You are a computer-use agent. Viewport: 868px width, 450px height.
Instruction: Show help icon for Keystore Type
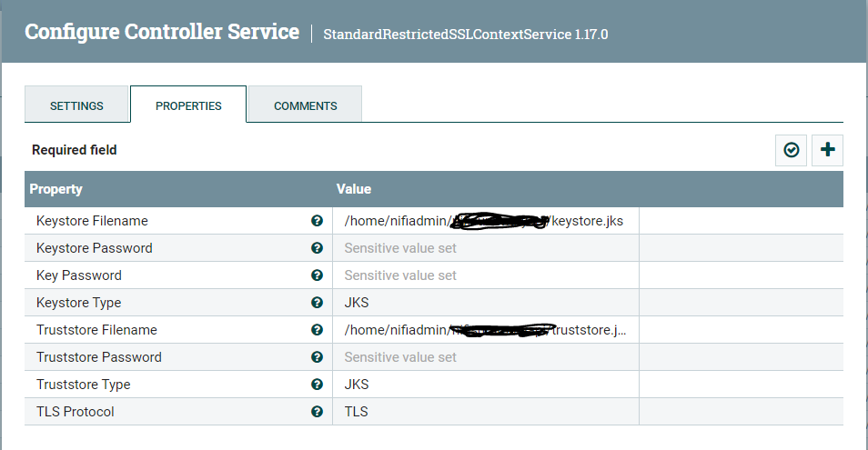pyautogui.click(x=317, y=303)
